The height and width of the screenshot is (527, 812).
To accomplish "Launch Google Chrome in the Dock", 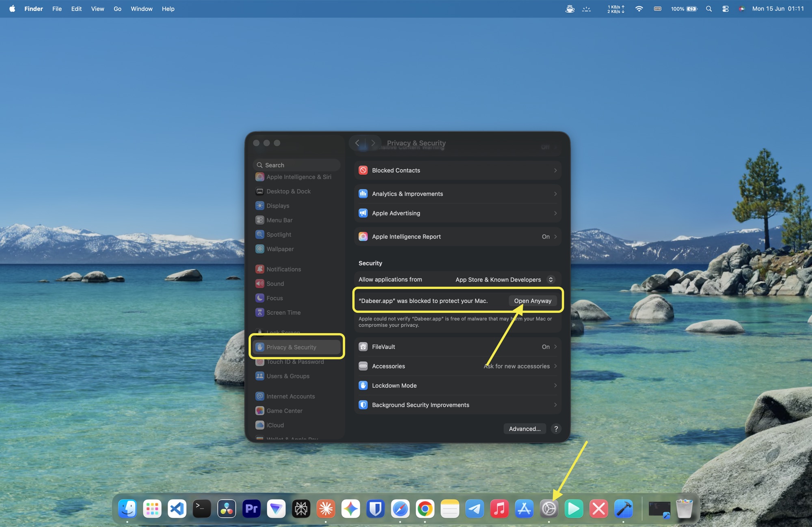I will coord(425,509).
